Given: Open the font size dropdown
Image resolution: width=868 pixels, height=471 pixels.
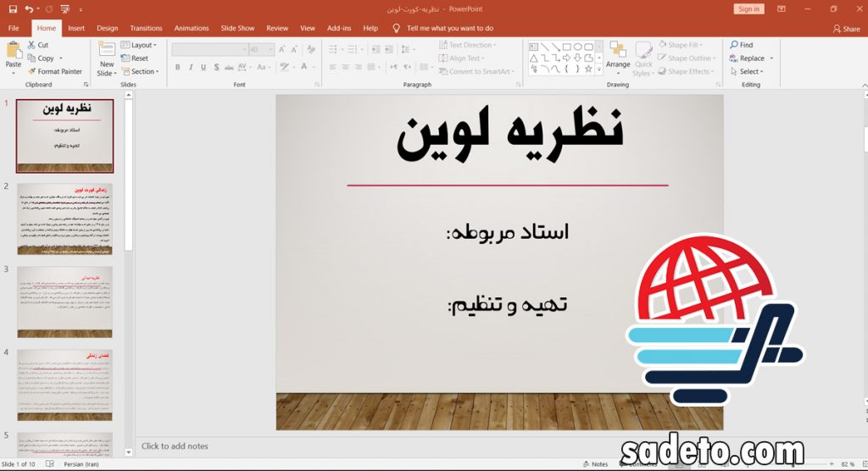Looking at the screenshot, I should coord(271,49).
